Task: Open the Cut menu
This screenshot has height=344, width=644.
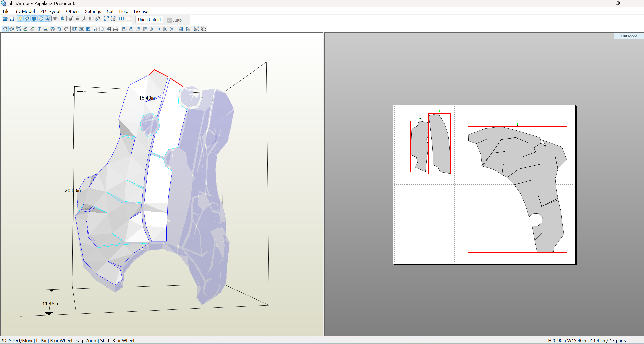Action: click(110, 11)
